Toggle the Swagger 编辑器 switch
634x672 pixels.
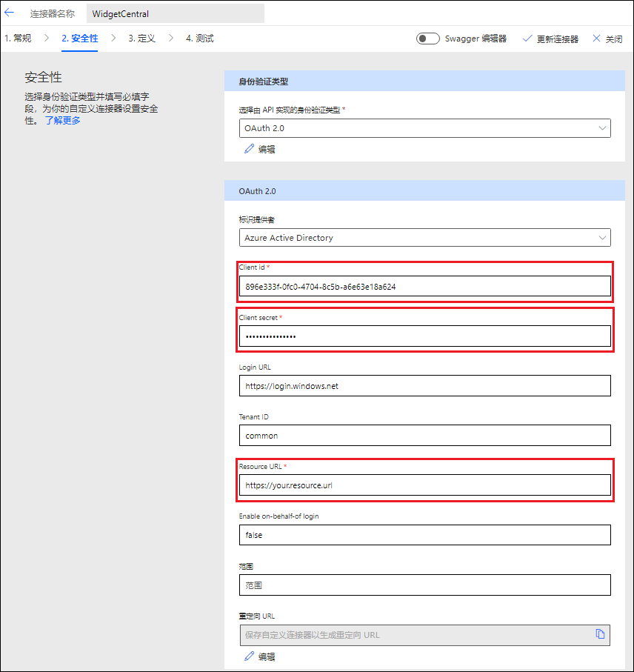click(427, 39)
